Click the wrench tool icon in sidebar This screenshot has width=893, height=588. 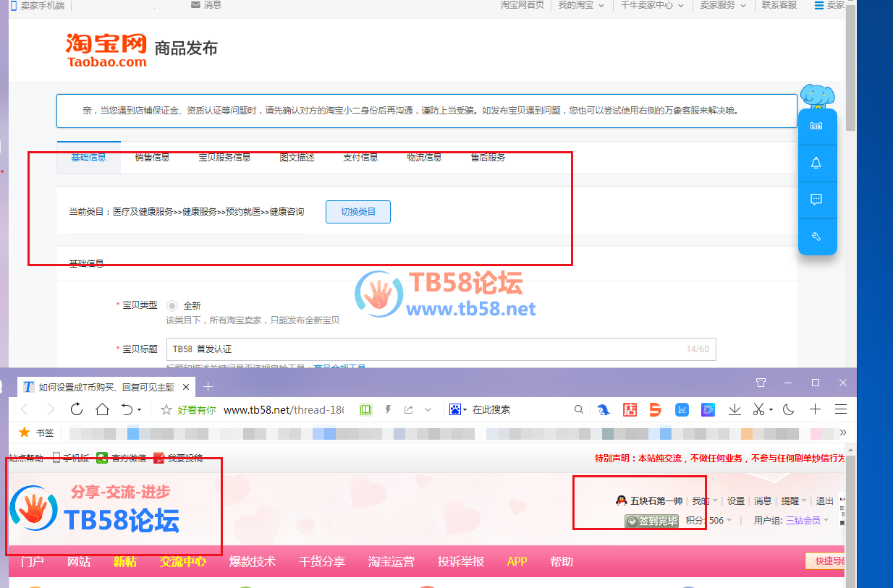coord(816,237)
